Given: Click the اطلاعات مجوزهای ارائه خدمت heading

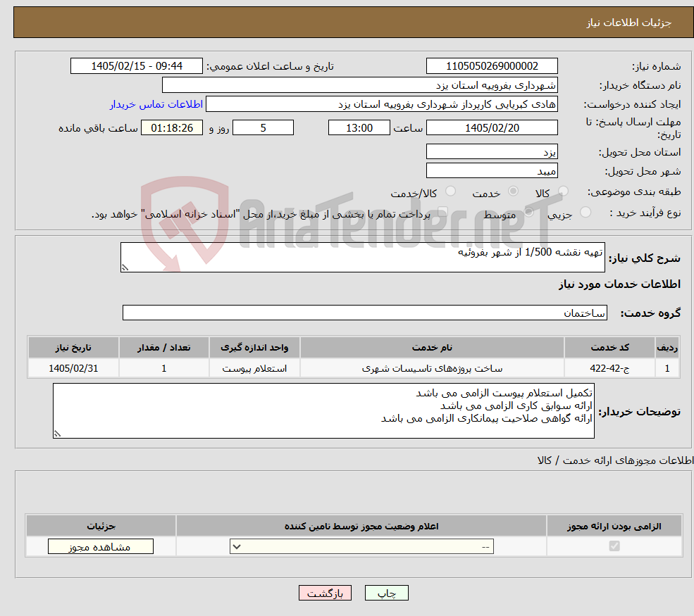Looking at the screenshot, I should coord(615,460).
